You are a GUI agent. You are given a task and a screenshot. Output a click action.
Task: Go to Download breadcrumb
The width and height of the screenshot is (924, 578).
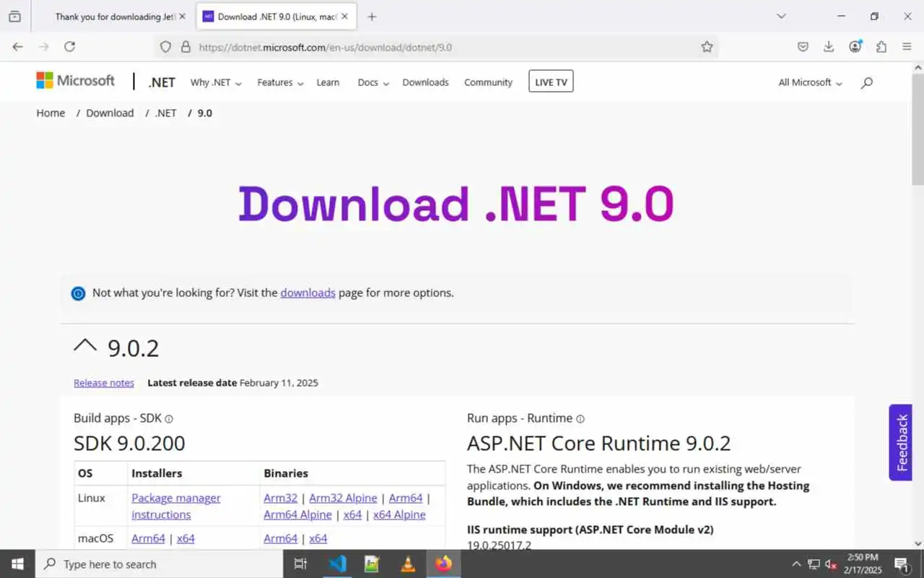(x=110, y=113)
